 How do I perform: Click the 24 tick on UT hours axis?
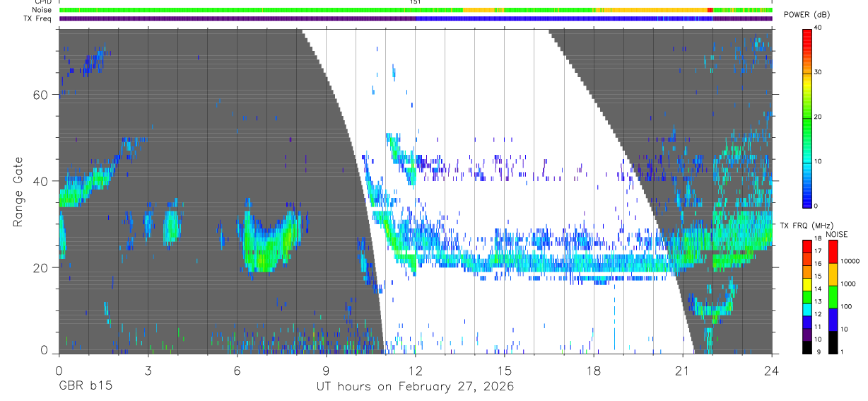coord(772,370)
